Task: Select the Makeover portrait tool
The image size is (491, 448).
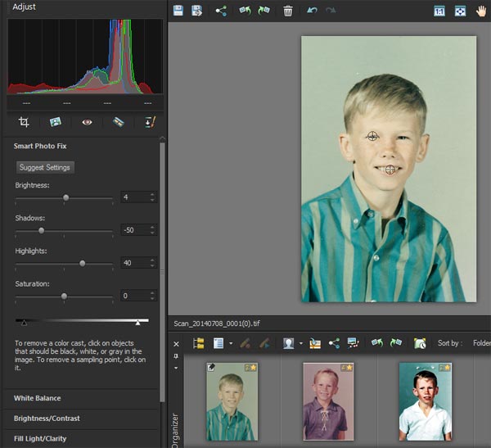Action: 56,122
